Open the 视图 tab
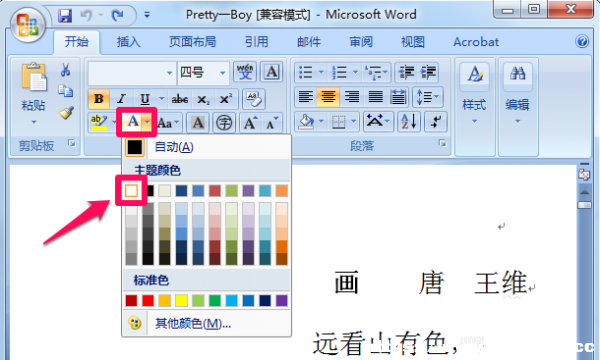The width and height of the screenshot is (600, 360). click(x=412, y=42)
